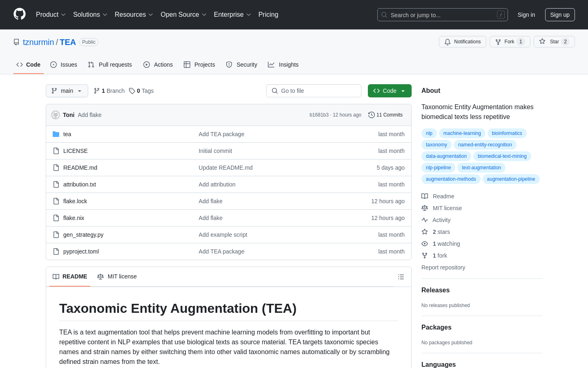The width and height of the screenshot is (588, 368).
Task: Open the 11 Commits history
Action: pos(385,115)
